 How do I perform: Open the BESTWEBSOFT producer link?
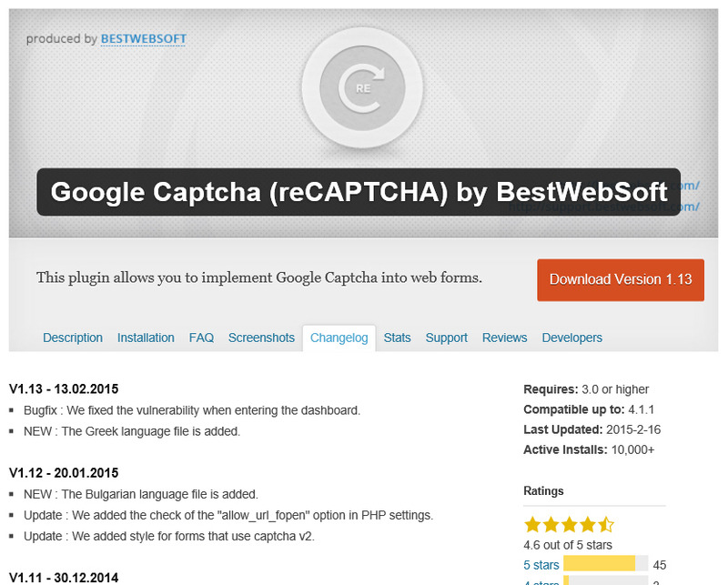pyautogui.click(x=144, y=39)
